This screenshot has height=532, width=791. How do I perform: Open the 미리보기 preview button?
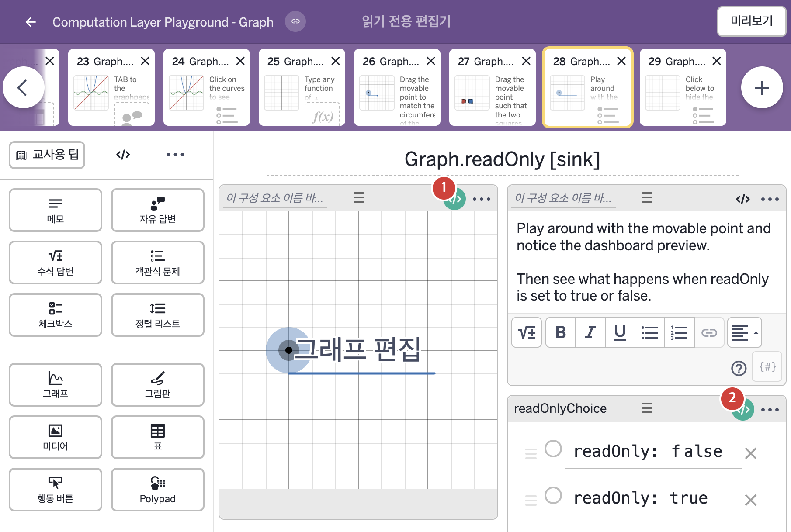pos(752,21)
